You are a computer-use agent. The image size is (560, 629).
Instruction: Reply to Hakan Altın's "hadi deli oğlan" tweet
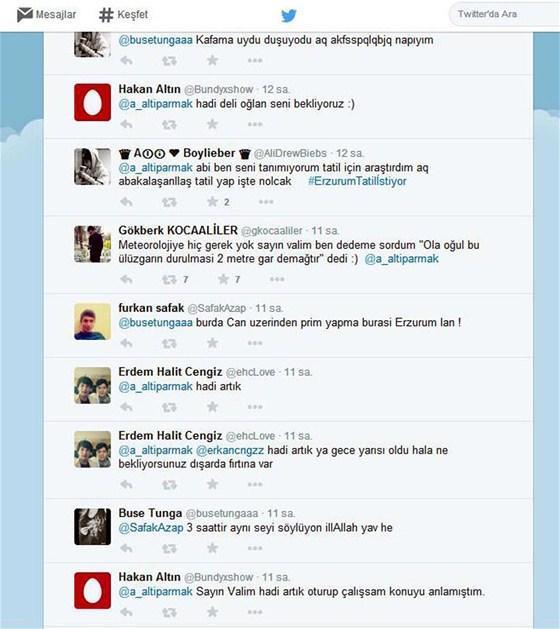tap(126, 125)
